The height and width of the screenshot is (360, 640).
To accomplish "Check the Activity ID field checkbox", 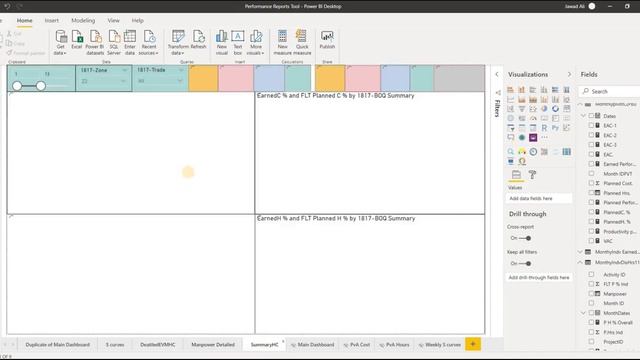I will 591,274.
